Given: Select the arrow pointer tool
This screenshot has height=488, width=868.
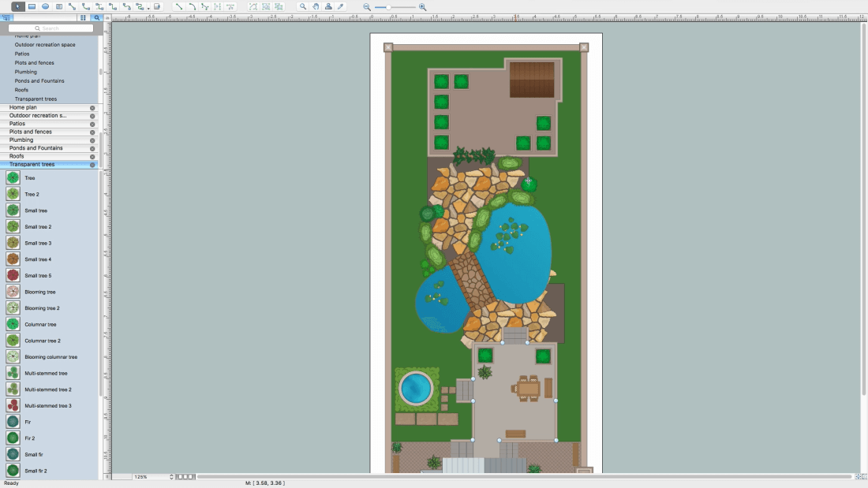Looking at the screenshot, I should 18,6.
